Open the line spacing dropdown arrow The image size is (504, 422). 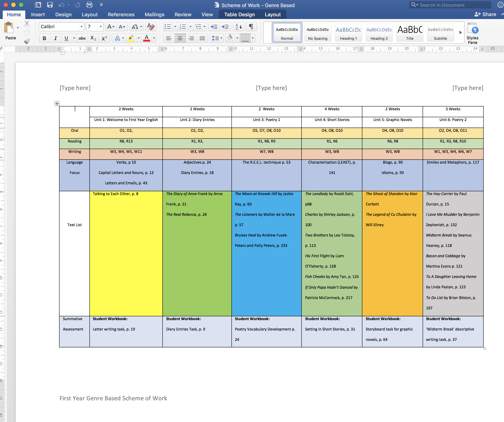pyautogui.click(x=221, y=38)
